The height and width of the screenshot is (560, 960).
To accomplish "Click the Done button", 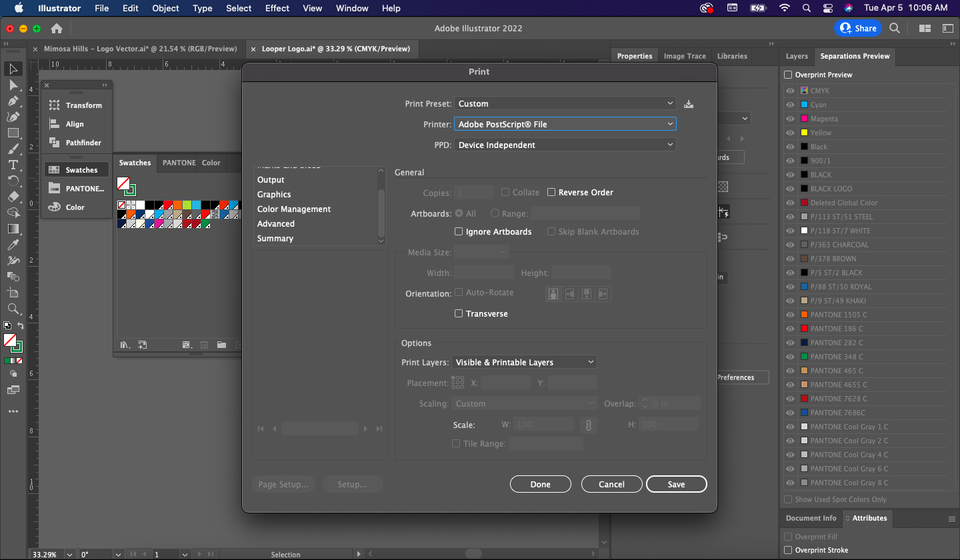I will point(541,485).
